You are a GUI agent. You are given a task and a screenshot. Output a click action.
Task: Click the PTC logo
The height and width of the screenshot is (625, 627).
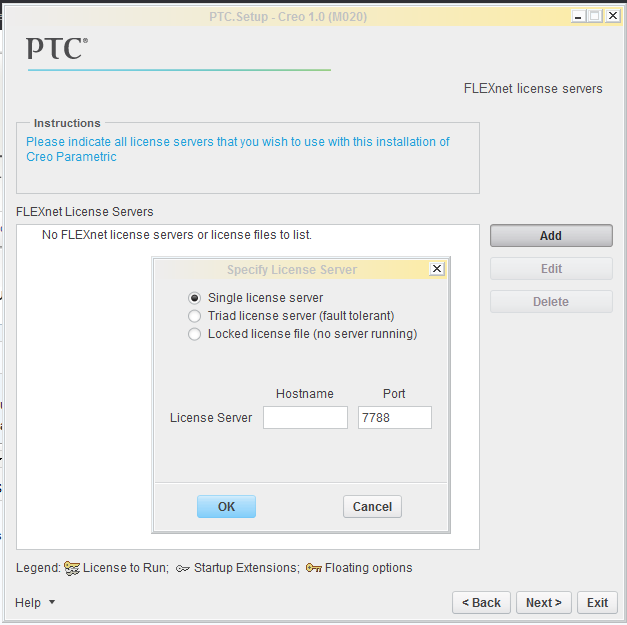(x=57, y=48)
